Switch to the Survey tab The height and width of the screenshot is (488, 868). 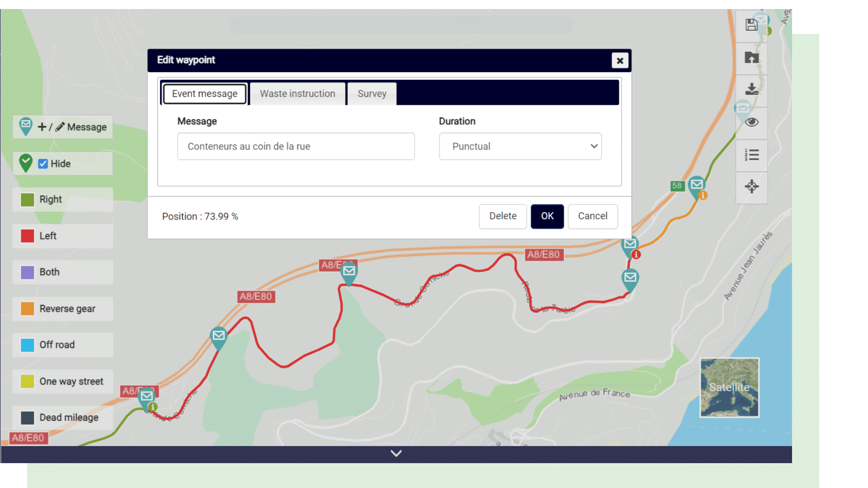[372, 94]
